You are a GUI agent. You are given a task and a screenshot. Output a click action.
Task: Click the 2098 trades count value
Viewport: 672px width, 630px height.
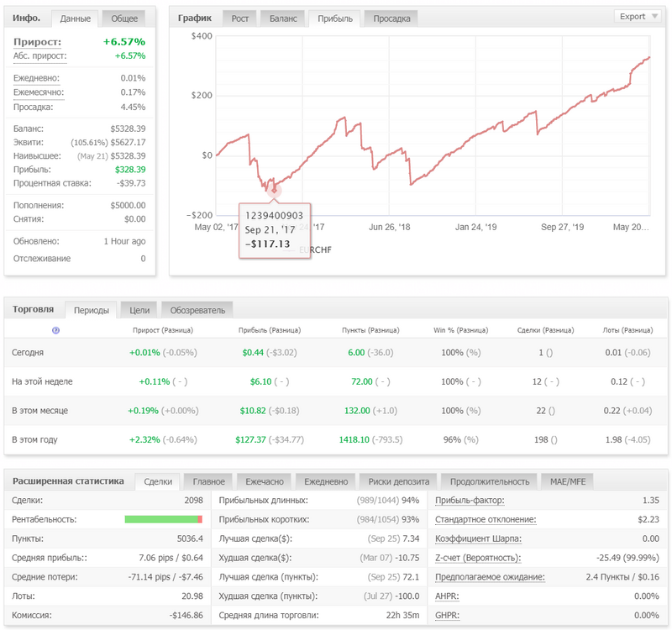(194, 501)
